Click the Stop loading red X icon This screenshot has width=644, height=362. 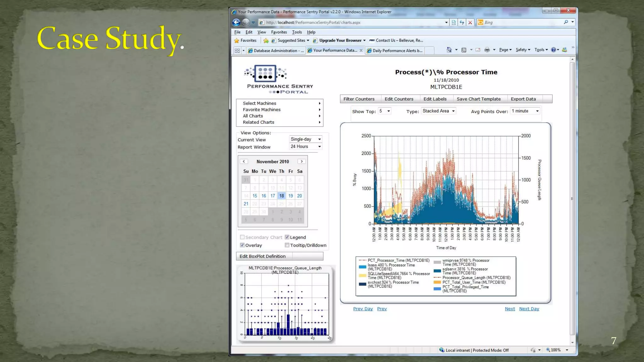click(x=470, y=22)
